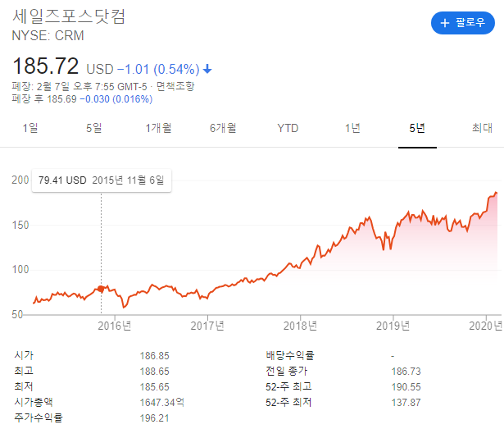Image resolution: width=504 pixels, height=429 pixels.
Task: Click the NYSE: CRM ticker text
Action: tap(48, 35)
